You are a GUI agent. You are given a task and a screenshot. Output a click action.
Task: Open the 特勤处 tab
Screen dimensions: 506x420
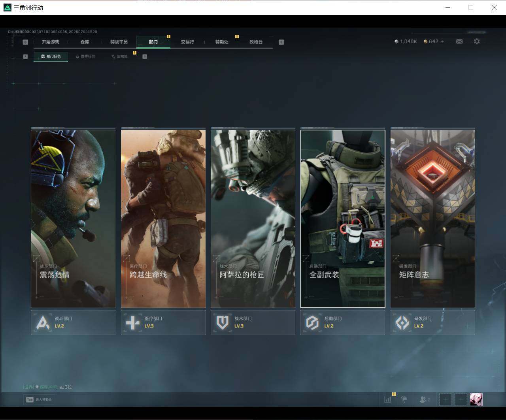(222, 42)
